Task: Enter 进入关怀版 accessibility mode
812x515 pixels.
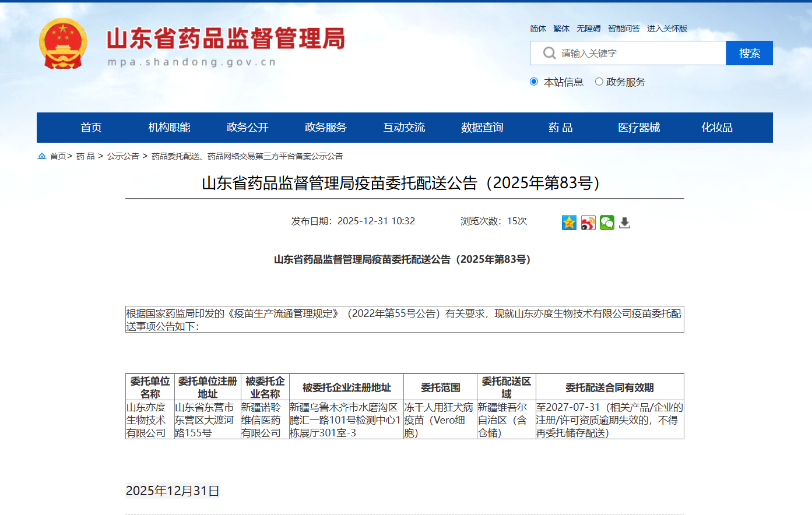Action: point(667,29)
